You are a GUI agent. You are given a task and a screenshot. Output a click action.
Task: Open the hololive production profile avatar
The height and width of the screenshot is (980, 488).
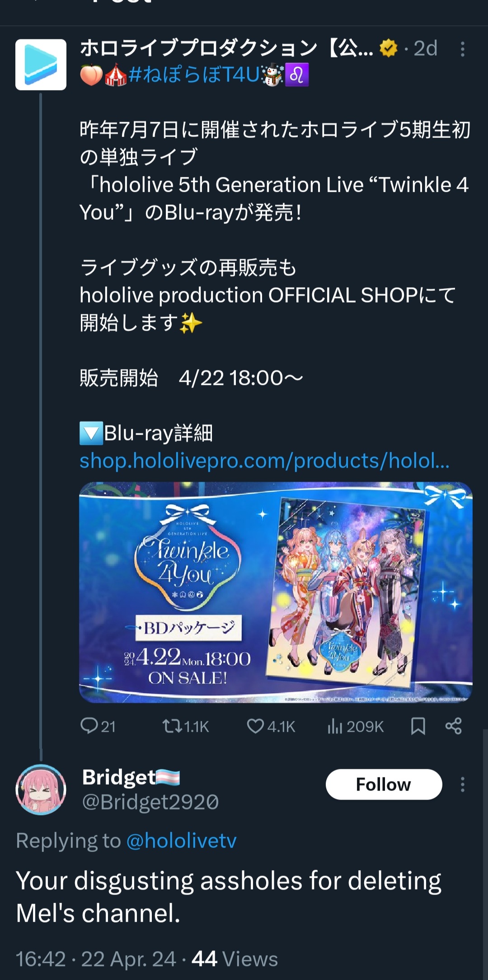(41, 65)
